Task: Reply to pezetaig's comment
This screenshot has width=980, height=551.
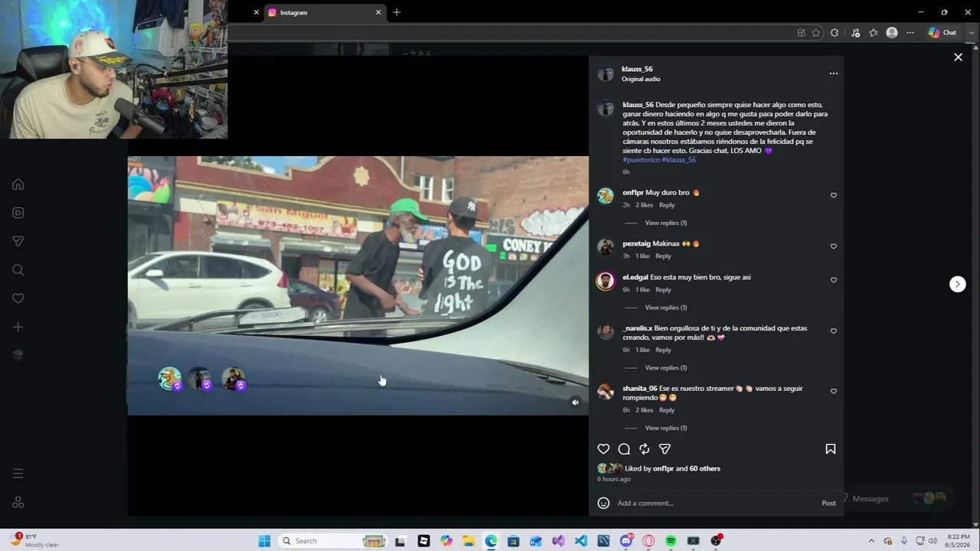Action: pyautogui.click(x=663, y=256)
